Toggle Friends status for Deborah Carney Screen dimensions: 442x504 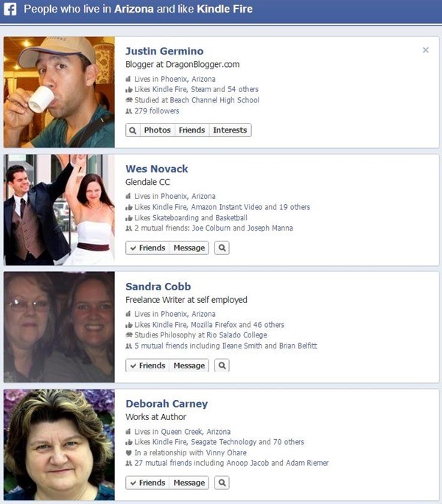[147, 483]
